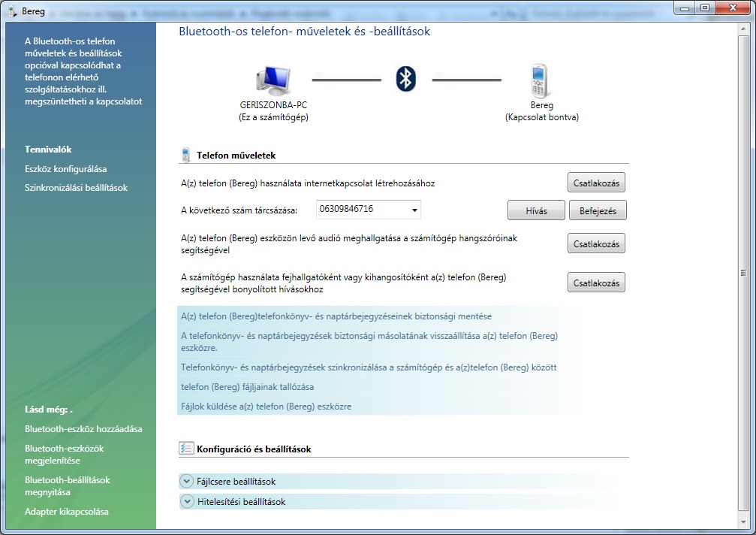Minimize the Bereg window
The image size is (756, 535).
pos(685,8)
